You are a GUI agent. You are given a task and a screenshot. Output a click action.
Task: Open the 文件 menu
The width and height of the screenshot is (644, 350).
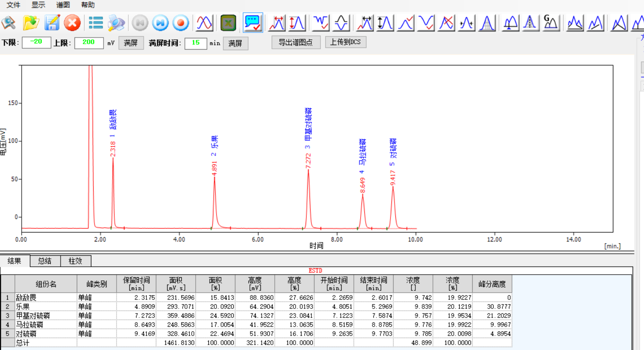[14, 5]
